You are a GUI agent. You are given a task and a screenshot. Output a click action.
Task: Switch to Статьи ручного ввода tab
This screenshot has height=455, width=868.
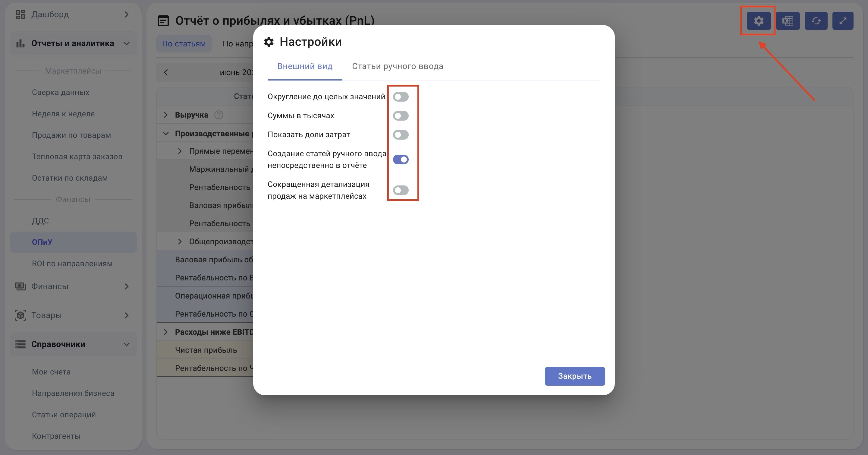[397, 66]
